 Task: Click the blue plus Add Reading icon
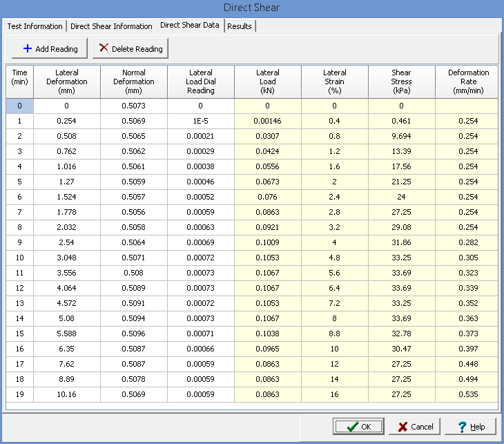(x=28, y=48)
